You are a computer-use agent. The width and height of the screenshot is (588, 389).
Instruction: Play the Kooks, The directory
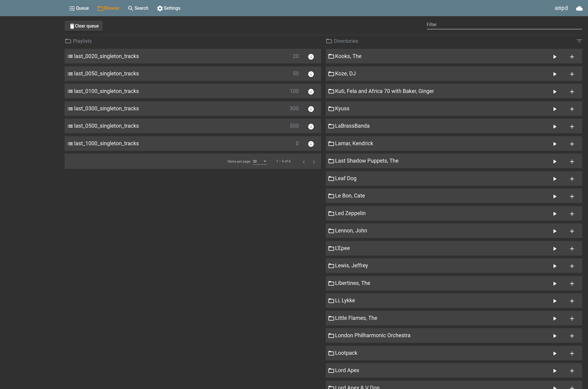(555, 57)
